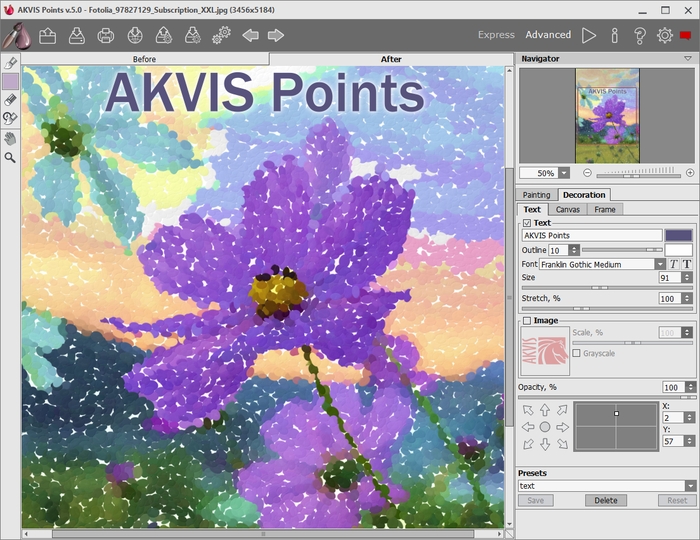Open the Decoration tab

point(584,195)
